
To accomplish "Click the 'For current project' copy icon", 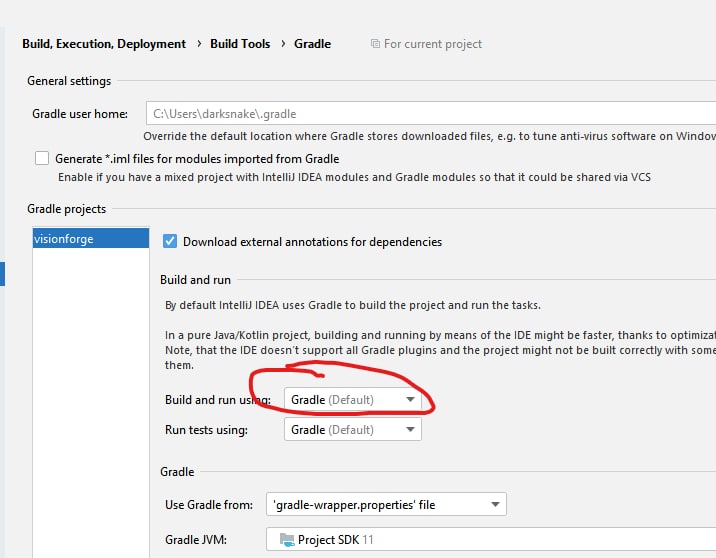I will click(x=375, y=44).
